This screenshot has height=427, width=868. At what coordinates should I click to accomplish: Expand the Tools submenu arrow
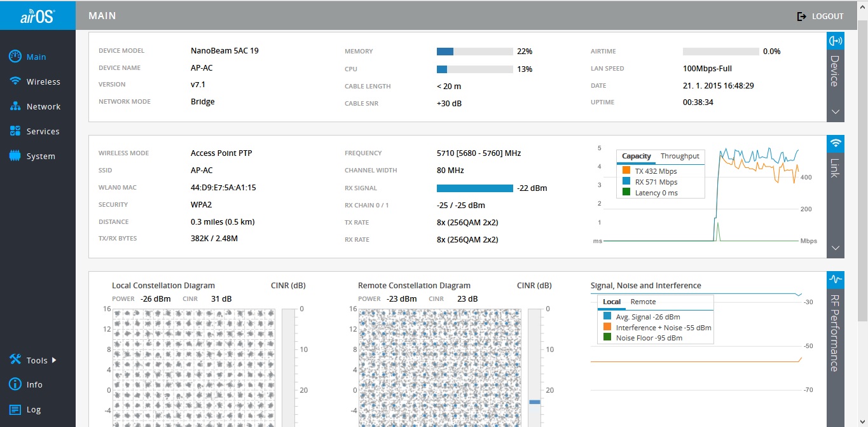[x=54, y=360]
